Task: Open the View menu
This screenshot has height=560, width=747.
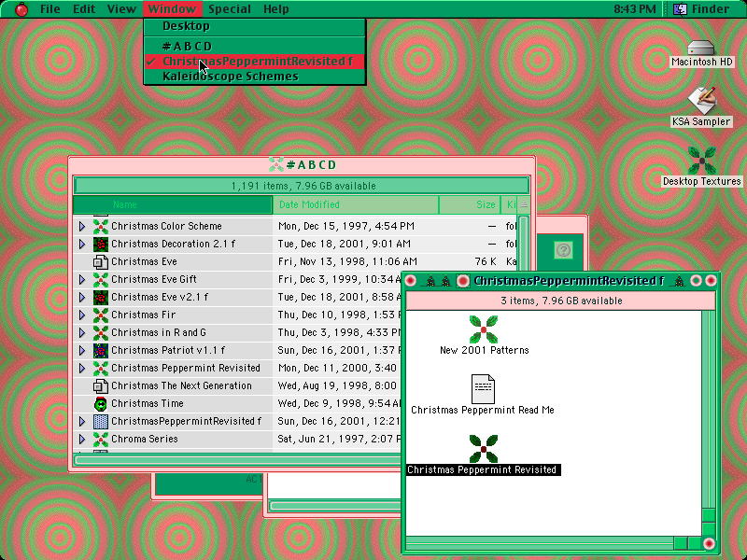Action: tap(121, 9)
